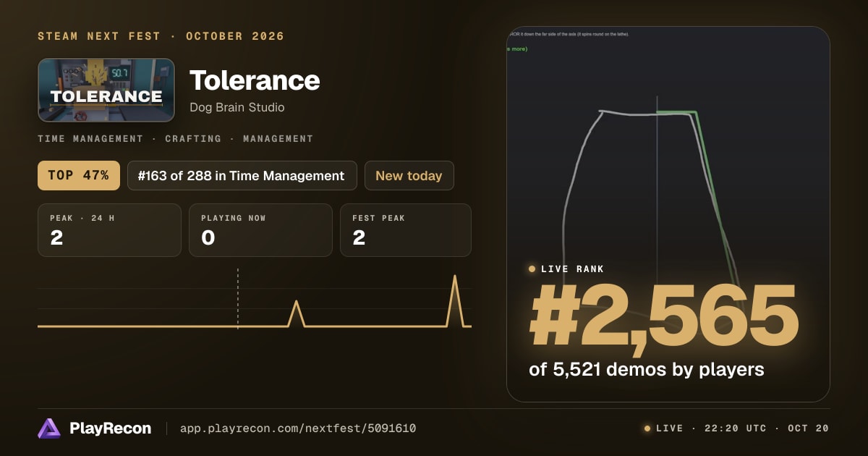
Task: Click the orange dot next to LIVE RANK
Action: (x=532, y=269)
